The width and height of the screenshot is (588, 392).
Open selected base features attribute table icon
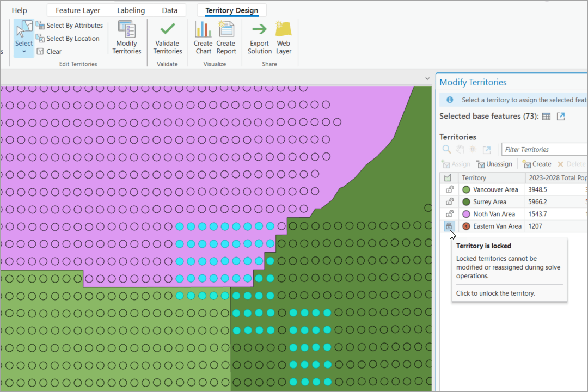tap(547, 117)
